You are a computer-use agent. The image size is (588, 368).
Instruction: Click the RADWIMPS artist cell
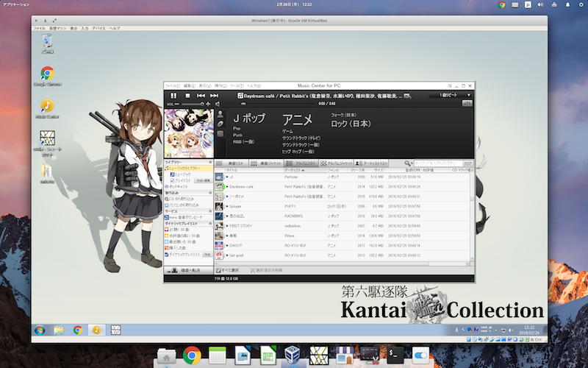point(293,216)
